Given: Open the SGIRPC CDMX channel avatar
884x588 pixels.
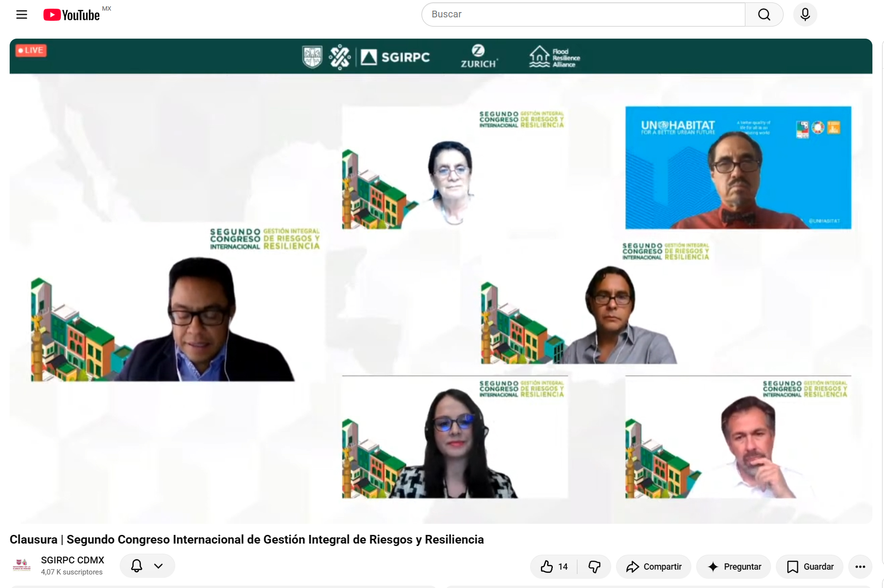Looking at the screenshot, I should (22, 566).
